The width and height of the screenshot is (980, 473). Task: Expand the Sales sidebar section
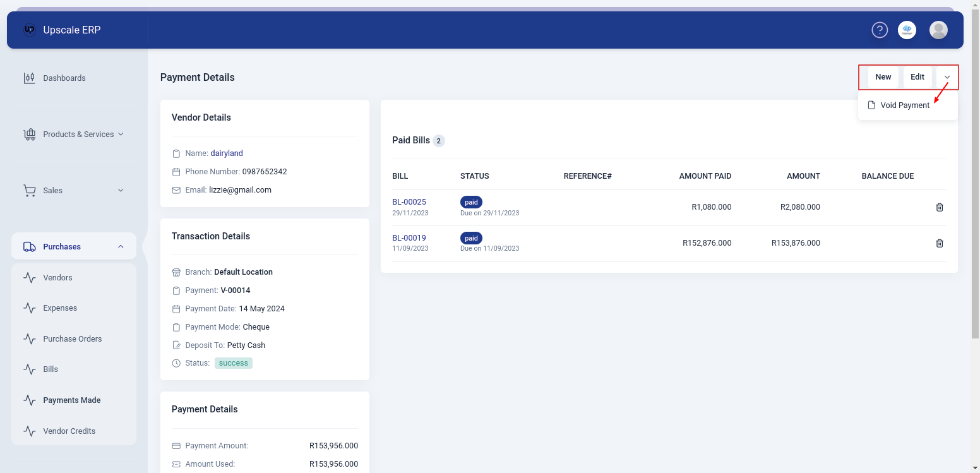coord(121,191)
